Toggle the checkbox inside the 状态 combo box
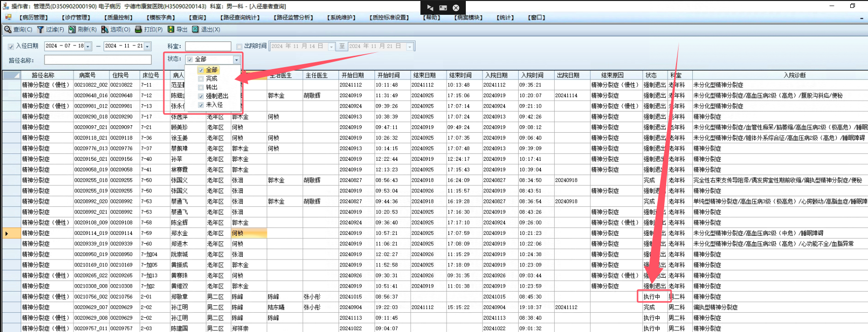The image size is (868, 332). pos(190,60)
